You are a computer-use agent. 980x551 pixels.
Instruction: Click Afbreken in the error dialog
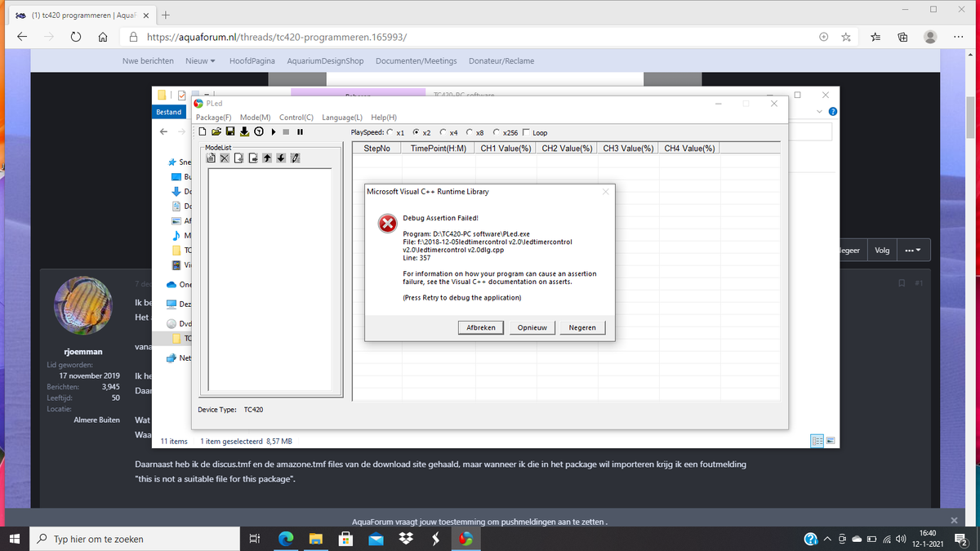pyautogui.click(x=481, y=327)
